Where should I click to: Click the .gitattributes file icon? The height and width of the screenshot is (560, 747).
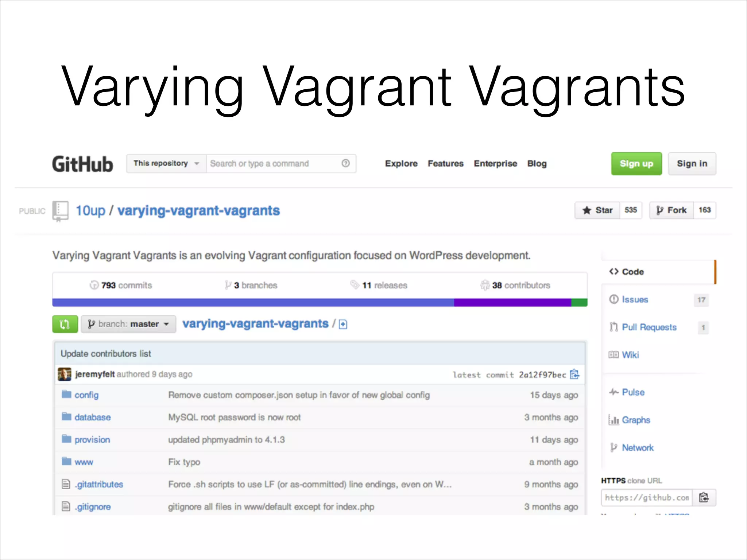[x=66, y=484]
